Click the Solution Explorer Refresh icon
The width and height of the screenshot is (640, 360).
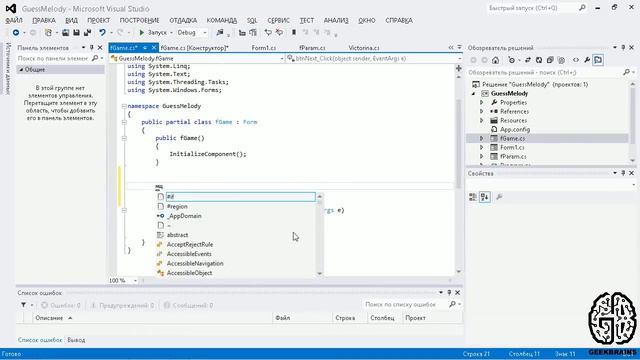(539, 60)
